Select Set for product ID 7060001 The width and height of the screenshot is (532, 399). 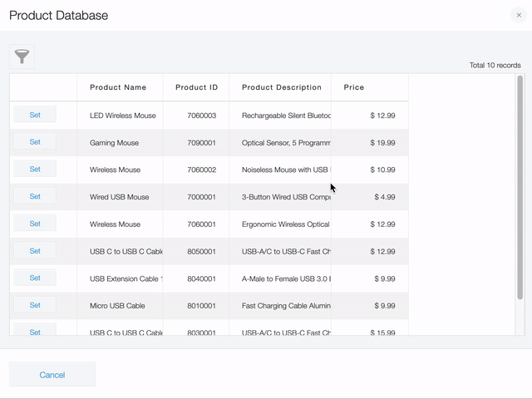[35, 224]
